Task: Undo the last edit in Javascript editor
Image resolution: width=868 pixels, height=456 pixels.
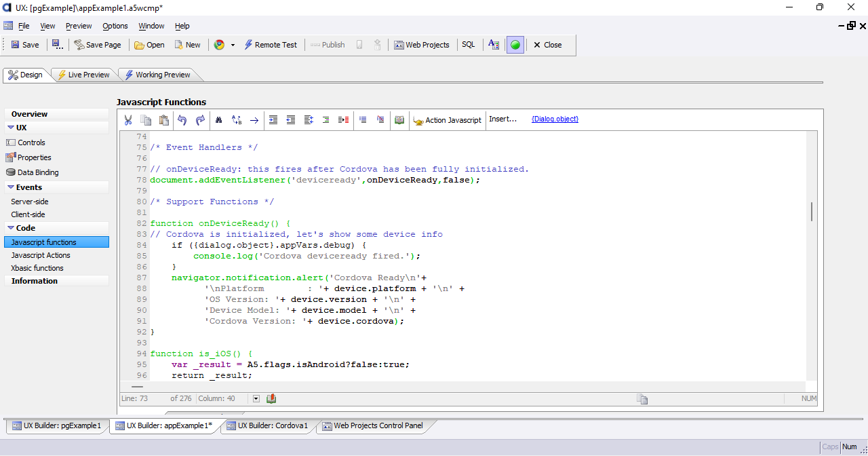Action: pos(182,120)
